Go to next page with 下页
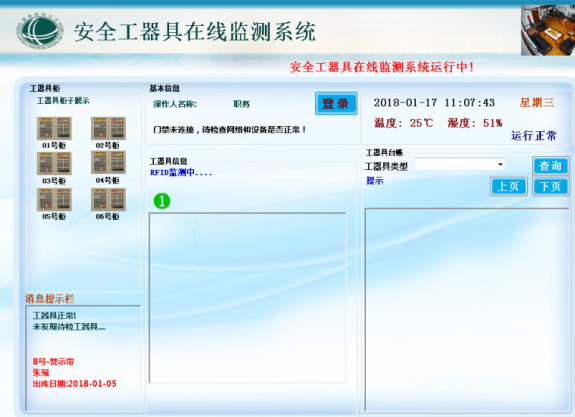575x417 pixels. pyautogui.click(x=550, y=186)
